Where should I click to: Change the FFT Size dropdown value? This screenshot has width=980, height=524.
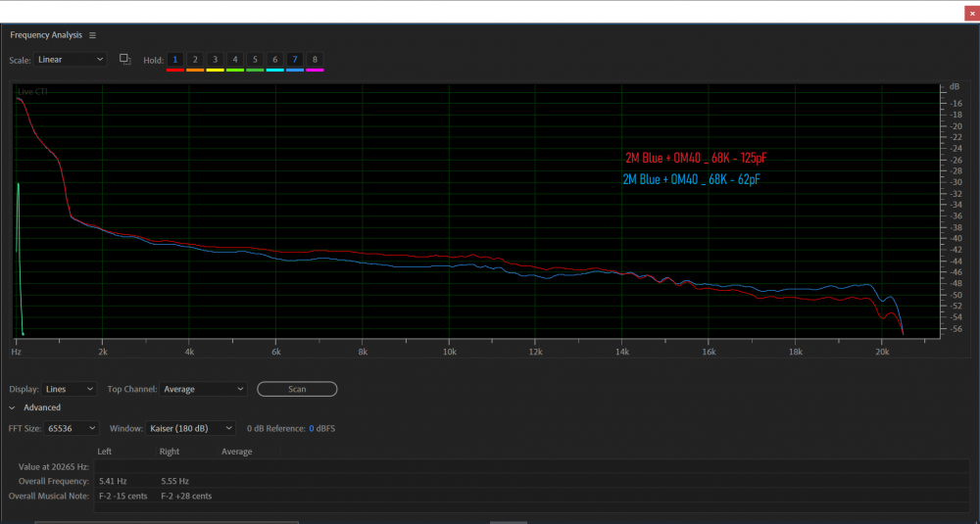[73, 428]
